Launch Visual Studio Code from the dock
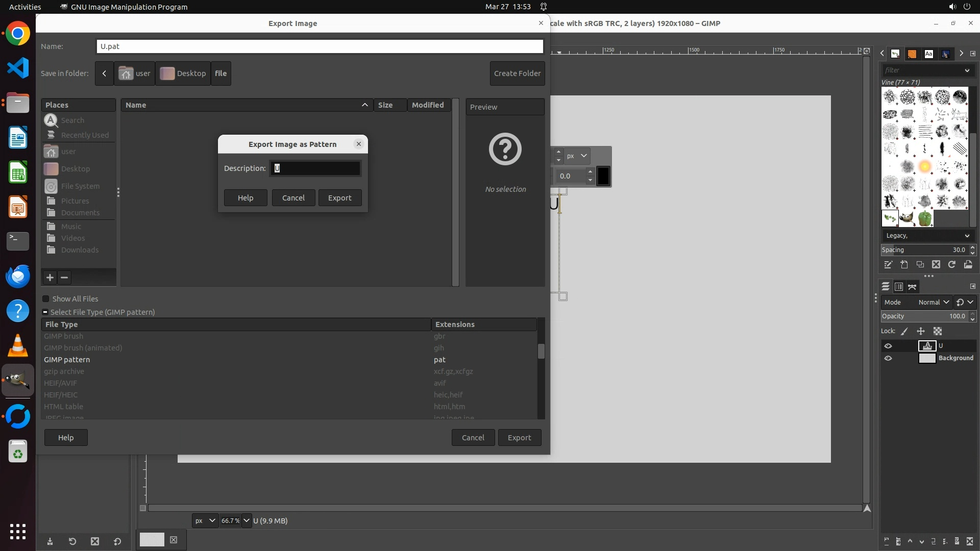 (18, 68)
